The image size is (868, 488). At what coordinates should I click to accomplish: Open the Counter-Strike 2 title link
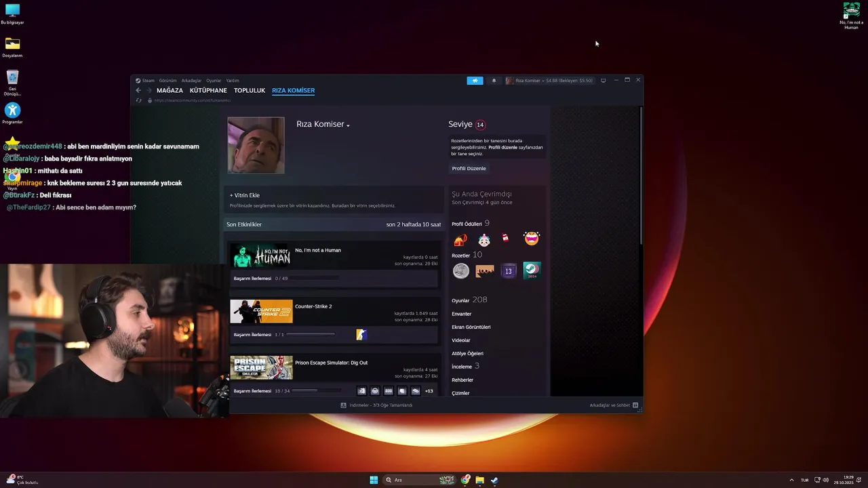[313, 306]
